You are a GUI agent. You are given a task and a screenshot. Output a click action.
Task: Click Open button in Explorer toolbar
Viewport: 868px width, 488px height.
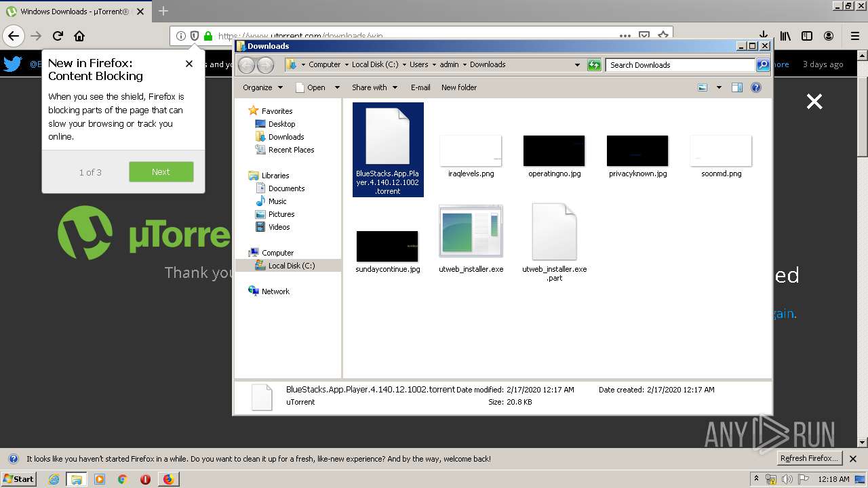311,87
